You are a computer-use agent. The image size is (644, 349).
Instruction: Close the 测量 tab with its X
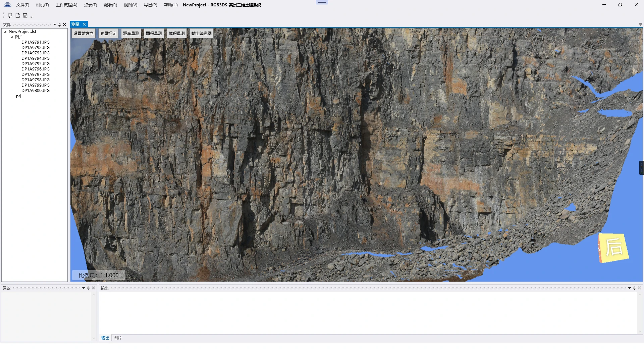coord(85,24)
